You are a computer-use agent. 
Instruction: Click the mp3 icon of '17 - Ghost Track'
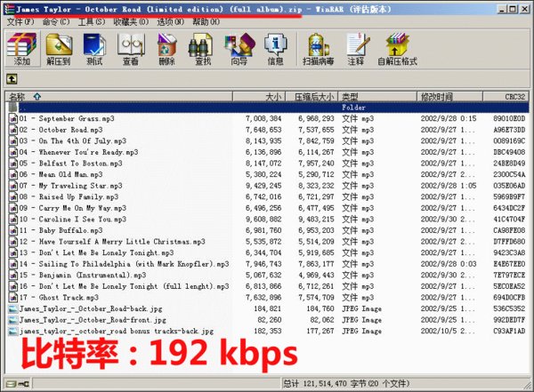point(13,298)
